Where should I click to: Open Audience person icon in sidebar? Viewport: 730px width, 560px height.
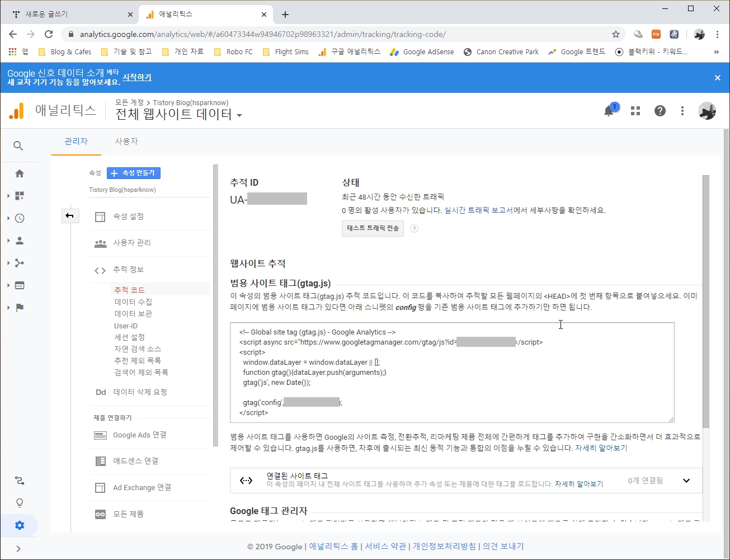point(20,241)
